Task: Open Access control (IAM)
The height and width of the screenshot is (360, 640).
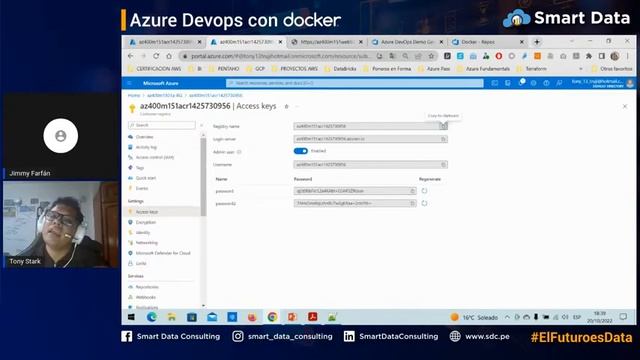Action: (x=155, y=157)
